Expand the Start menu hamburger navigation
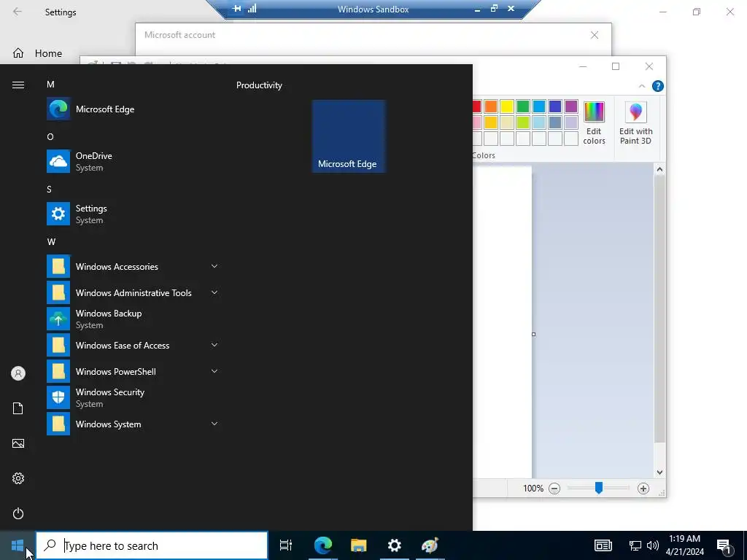 pyautogui.click(x=18, y=85)
